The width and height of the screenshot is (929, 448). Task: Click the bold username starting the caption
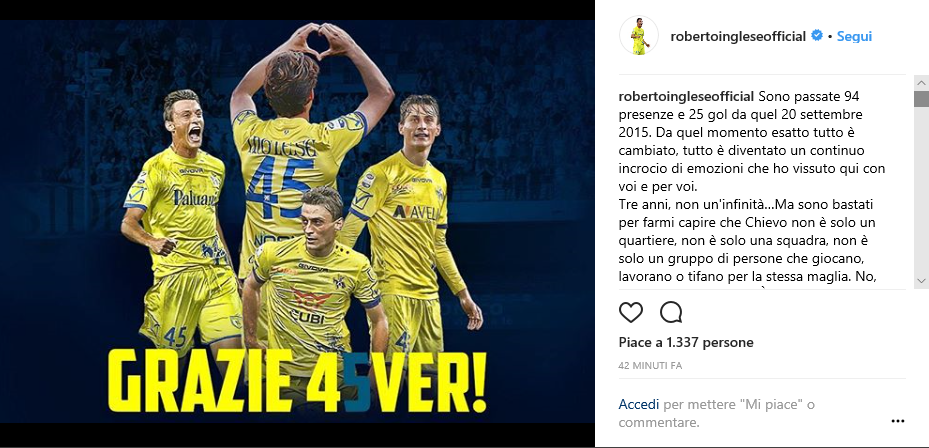point(686,96)
